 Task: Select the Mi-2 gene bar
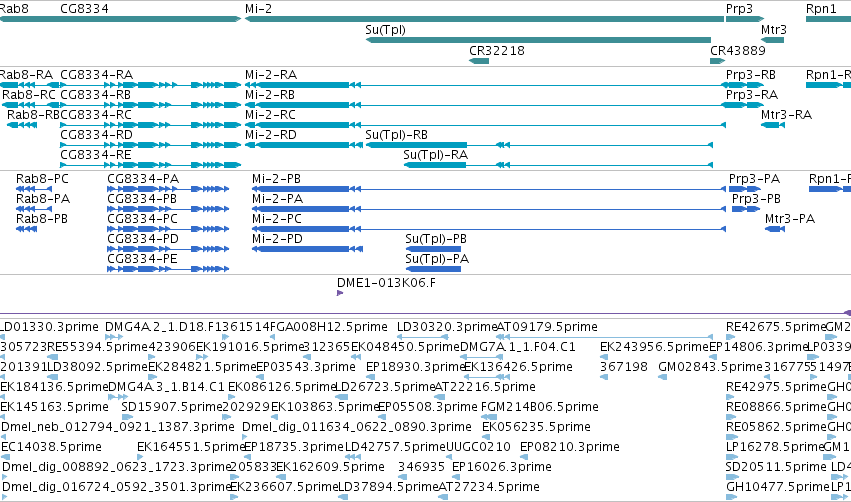pos(485,19)
